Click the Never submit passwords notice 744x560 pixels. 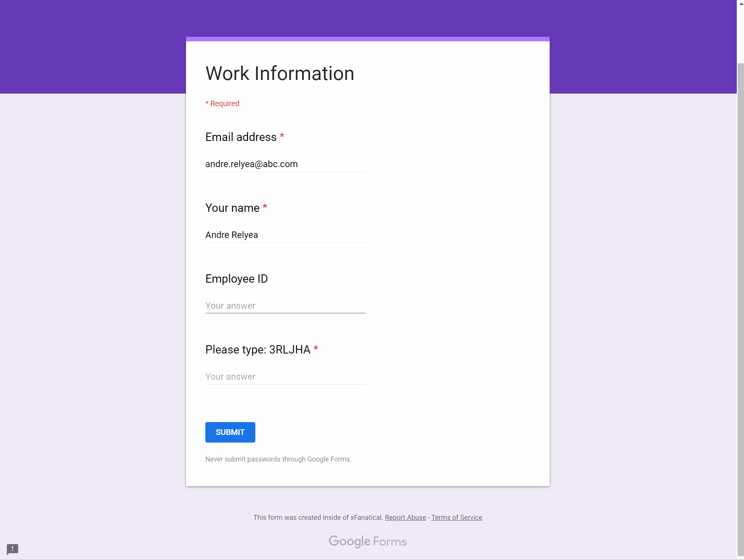[278, 459]
